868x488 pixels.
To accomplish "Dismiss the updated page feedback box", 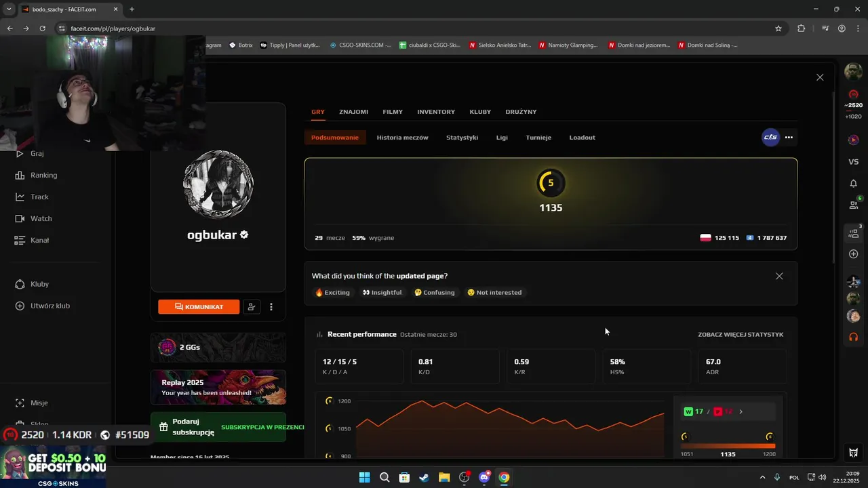I will pyautogui.click(x=779, y=277).
